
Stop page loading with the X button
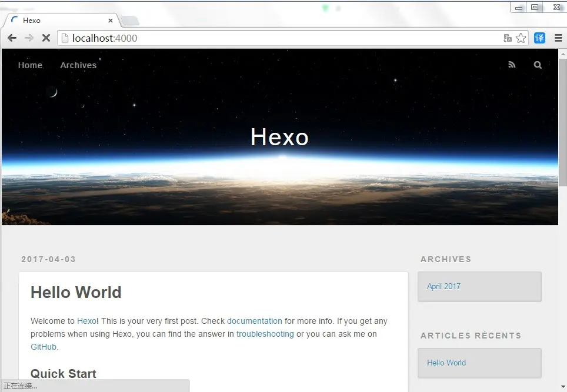click(x=46, y=38)
